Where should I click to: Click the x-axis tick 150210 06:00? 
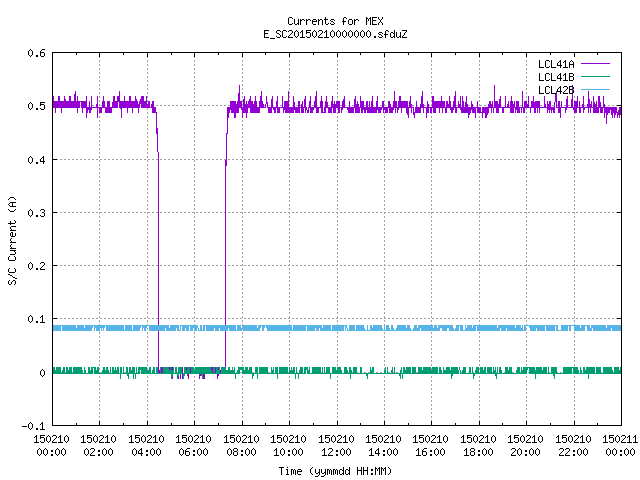tap(194, 446)
